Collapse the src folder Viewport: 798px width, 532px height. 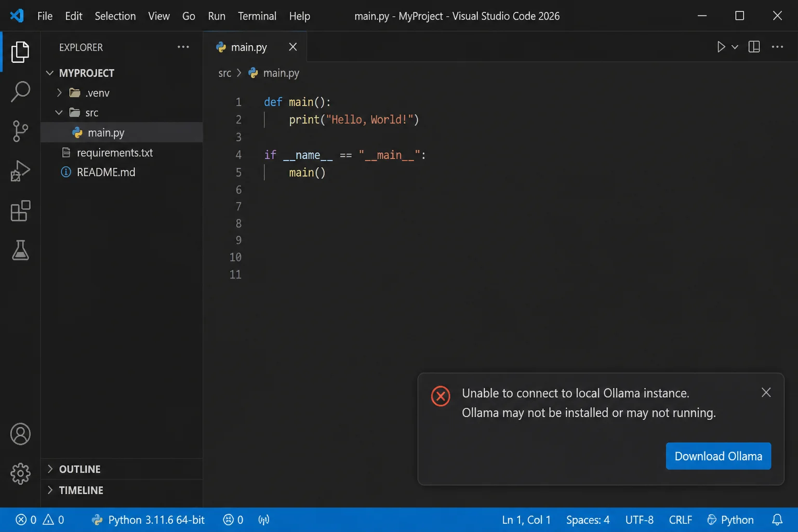point(59,112)
